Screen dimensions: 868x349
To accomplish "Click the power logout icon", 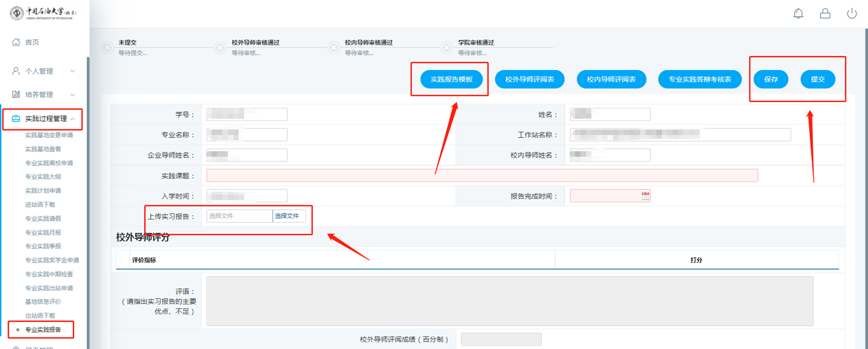I will [x=852, y=14].
